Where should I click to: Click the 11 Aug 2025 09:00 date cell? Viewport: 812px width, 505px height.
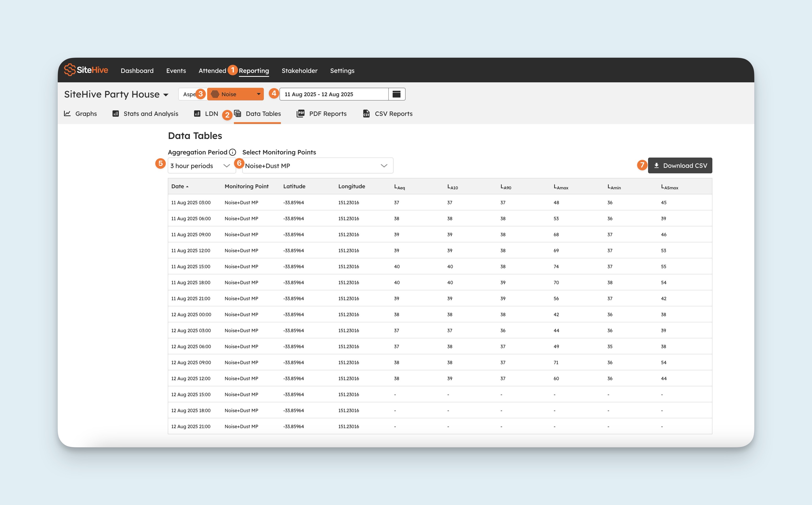tap(191, 234)
